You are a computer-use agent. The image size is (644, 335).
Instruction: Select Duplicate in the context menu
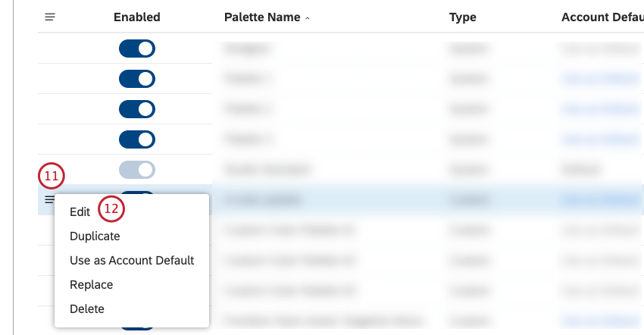click(95, 236)
